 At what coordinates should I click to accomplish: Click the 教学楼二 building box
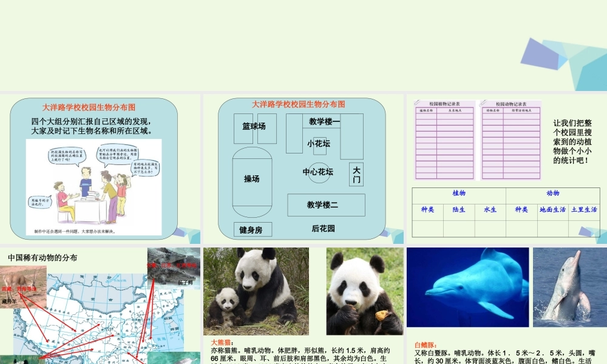pyautogui.click(x=326, y=205)
